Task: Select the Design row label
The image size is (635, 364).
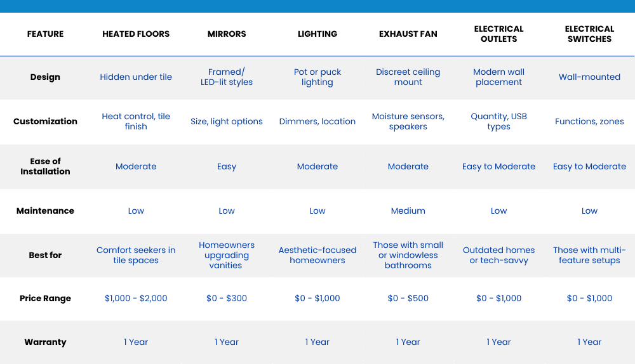Action: coord(45,77)
